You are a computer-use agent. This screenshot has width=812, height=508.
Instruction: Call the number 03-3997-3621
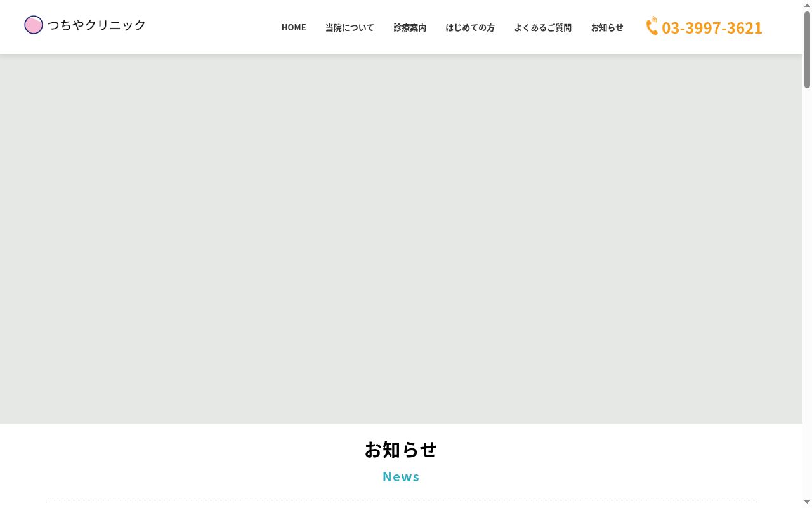pyautogui.click(x=712, y=28)
